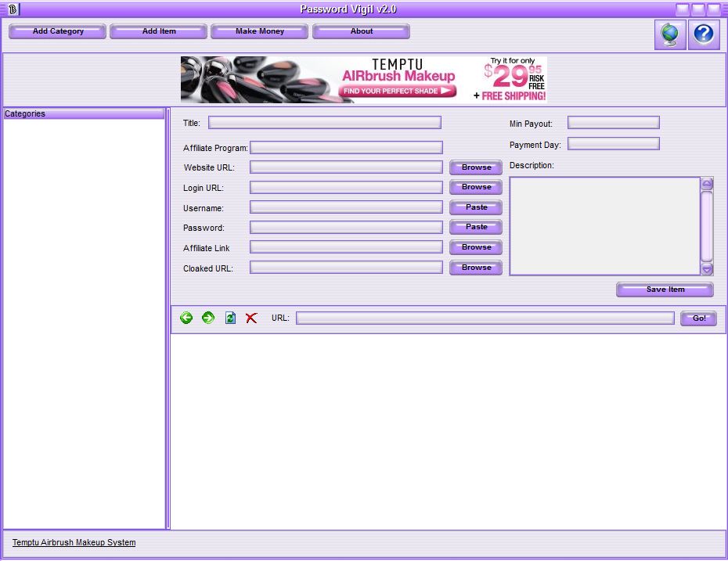728x561 pixels.
Task: Minimize the Password Vigil window
Action: pos(683,9)
